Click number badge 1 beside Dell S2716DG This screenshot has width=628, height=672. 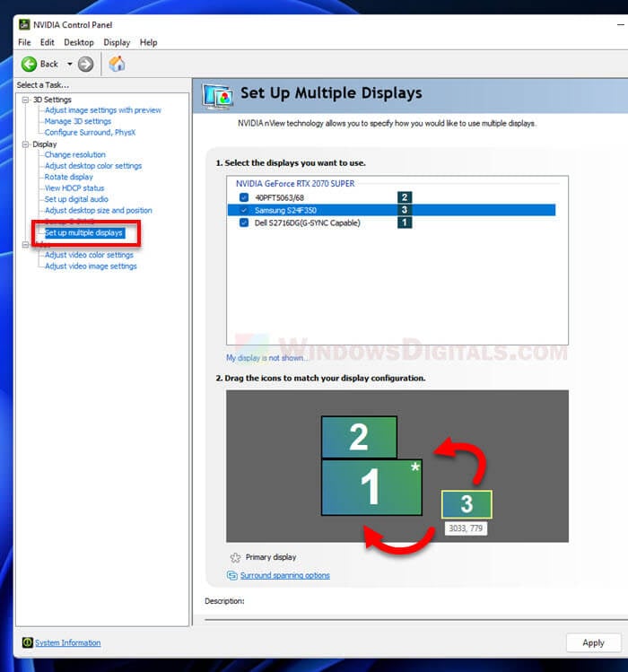[x=405, y=223]
